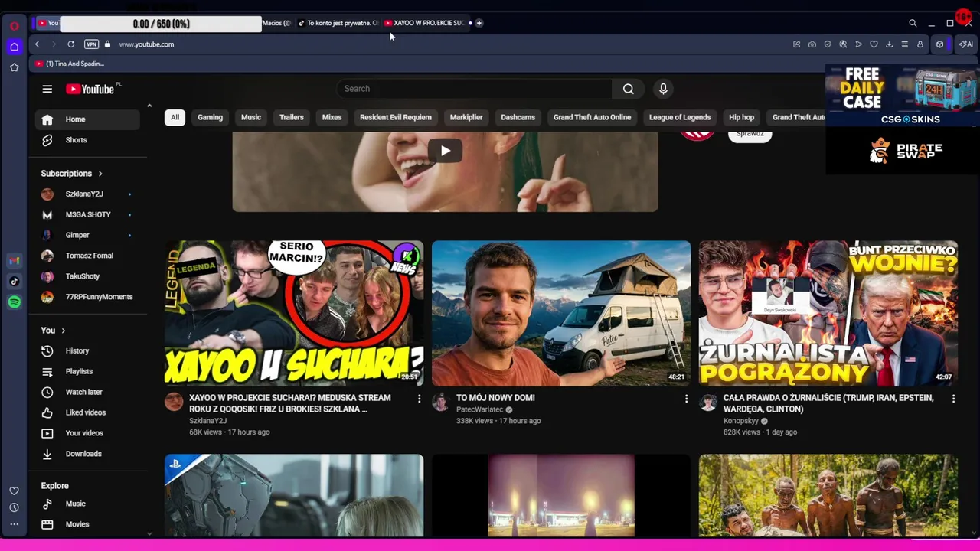Open the white camper van video thumbnail
The height and width of the screenshot is (551, 980).
(x=561, y=313)
